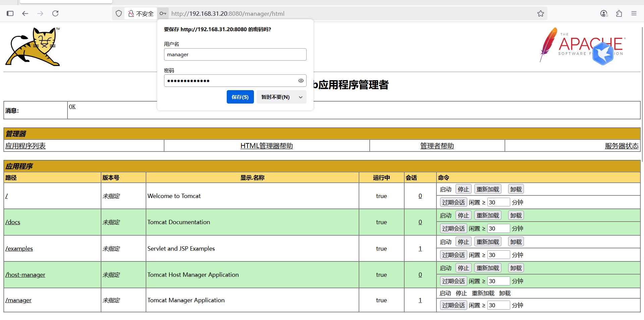Click 暂时不要(N) button
This screenshot has height=320, width=644.
tap(275, 97)
